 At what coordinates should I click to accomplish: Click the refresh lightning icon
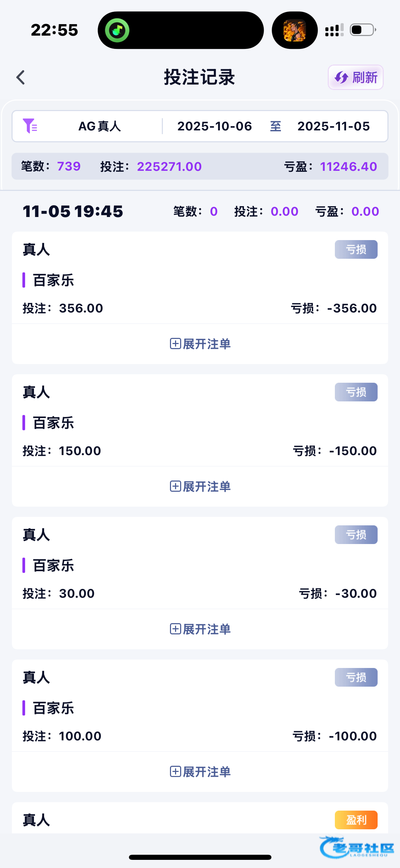coord(341,78)
